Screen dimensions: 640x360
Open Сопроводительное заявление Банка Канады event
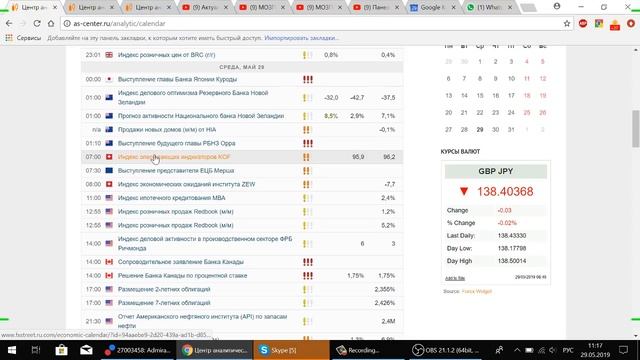pyautogui.click(x=181, y=262)
